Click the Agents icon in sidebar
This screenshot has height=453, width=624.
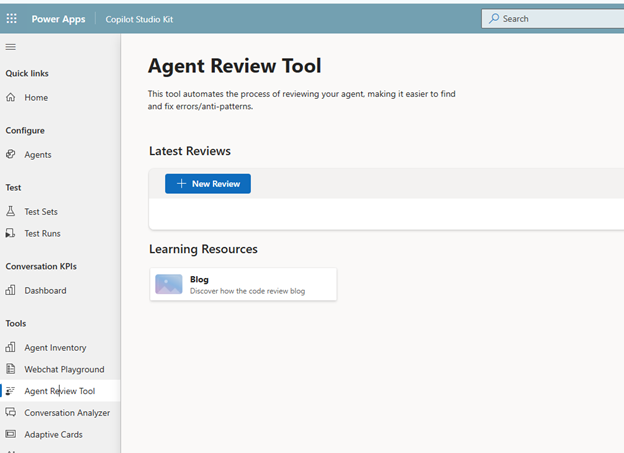pyautogui.click(x=11, y=154)
